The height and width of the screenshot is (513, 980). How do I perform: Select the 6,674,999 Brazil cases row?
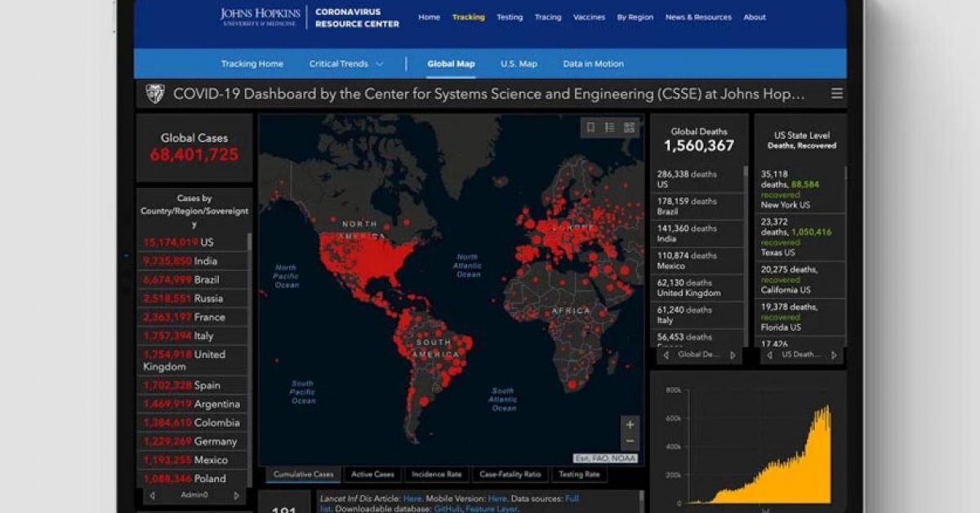194,279
